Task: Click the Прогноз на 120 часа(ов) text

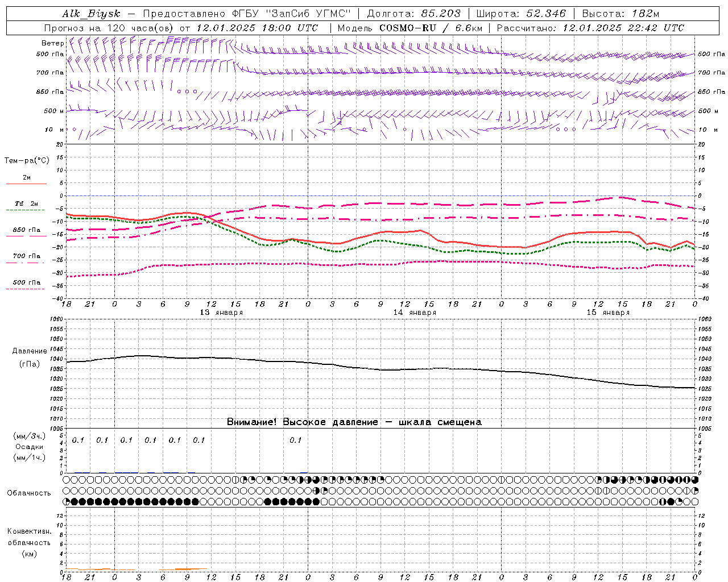Action: pyautogui.click(x=110, y=28)
